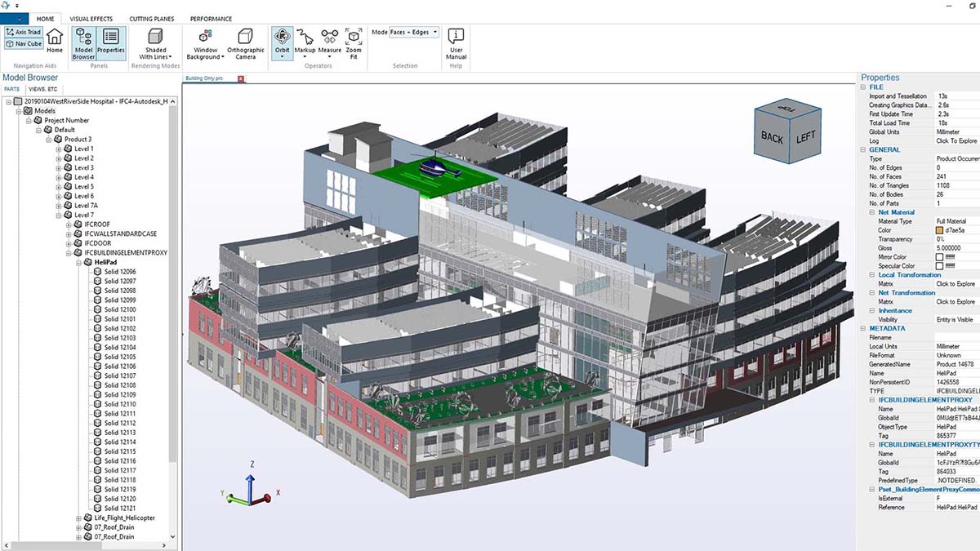Enable the Axis Triad display
The image size is (980, 551).
pyautogui.click(x=23, y=31)
